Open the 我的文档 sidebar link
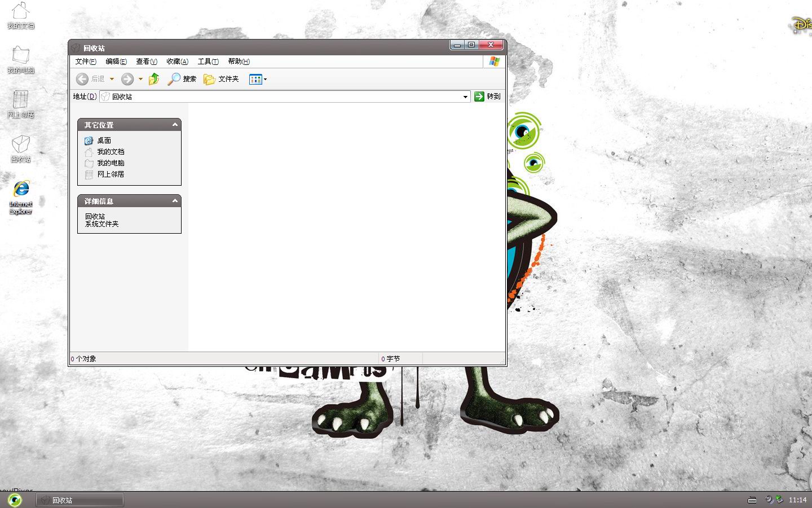Image resolution: width=812 pixels, height=508 pixels. pyautogui.click(x=111, y=152)
